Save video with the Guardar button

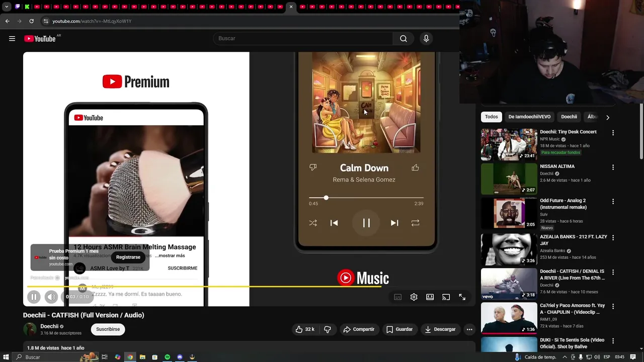399,329
